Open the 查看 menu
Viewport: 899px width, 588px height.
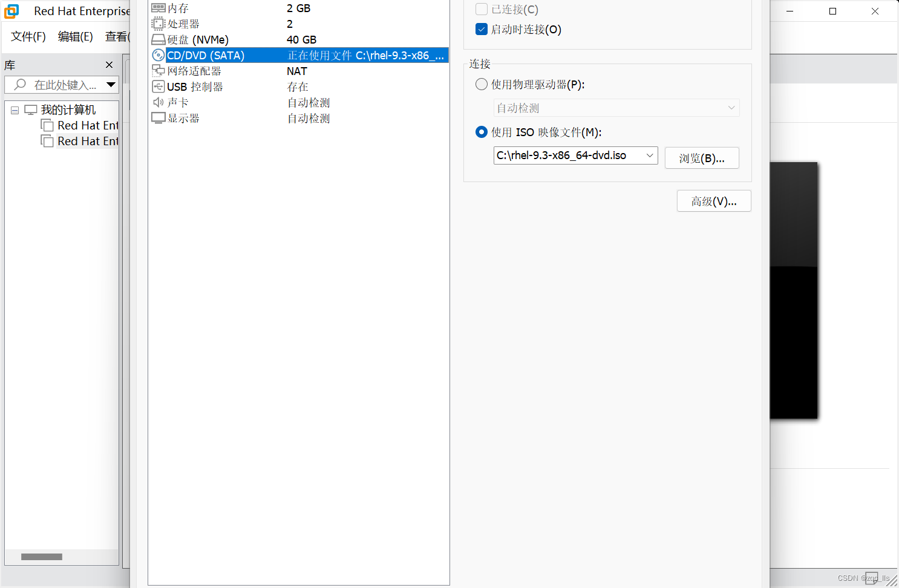point(117,36)
